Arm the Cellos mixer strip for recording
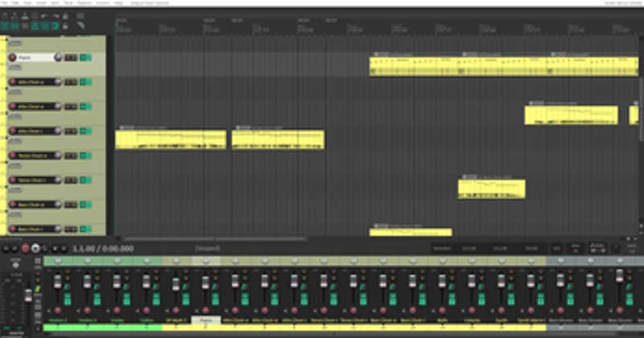Image resolution: width=644 pixels, height=338 pixels. [x=147, y=311]
